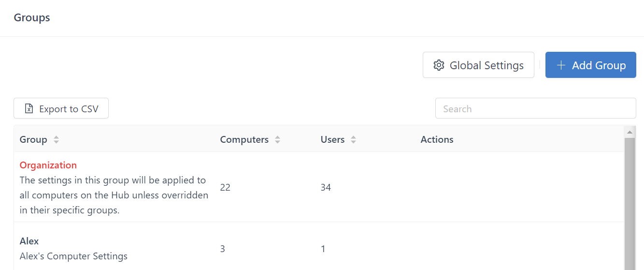Click the Actions column header
Screen dimensions: 644x270
(437, 140)
